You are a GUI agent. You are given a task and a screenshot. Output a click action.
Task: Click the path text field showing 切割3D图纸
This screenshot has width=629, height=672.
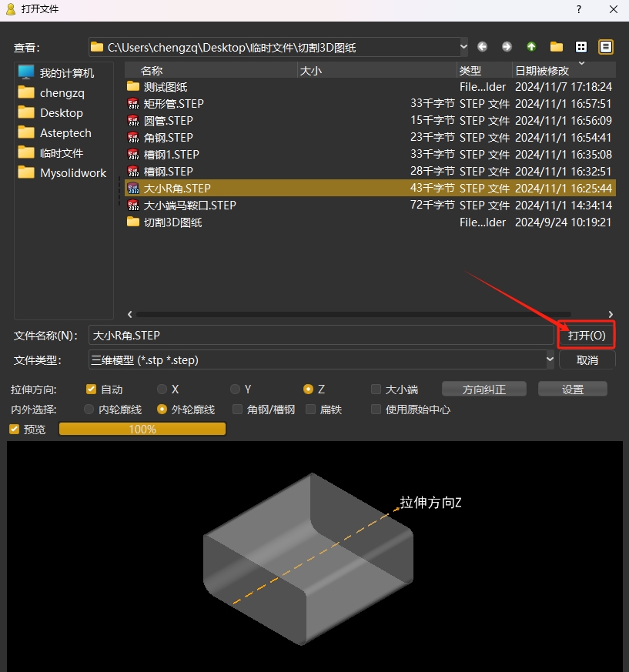(274, 47)
